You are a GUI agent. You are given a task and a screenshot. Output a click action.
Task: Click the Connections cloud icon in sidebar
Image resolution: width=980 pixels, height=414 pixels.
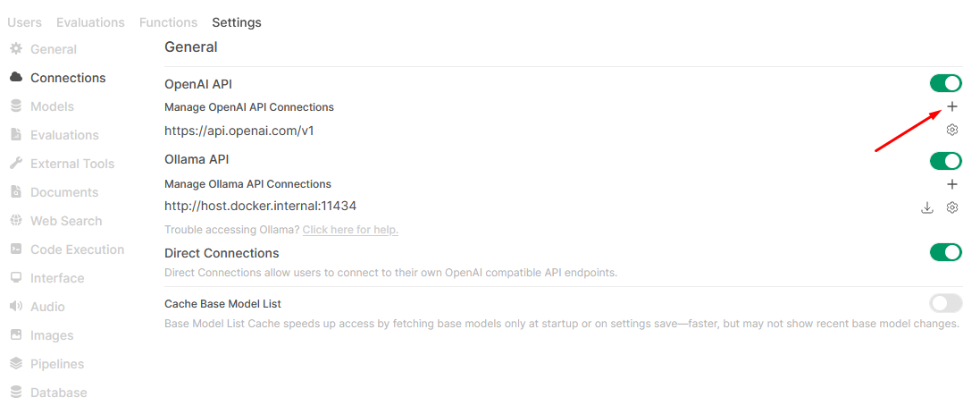tap(16, 78)
